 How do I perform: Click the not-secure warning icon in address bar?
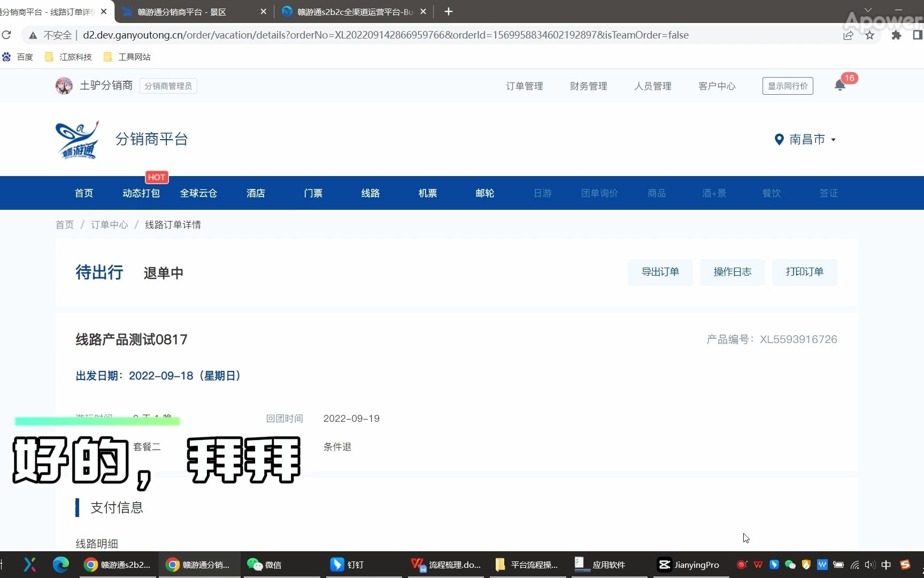tap(33, 35)
